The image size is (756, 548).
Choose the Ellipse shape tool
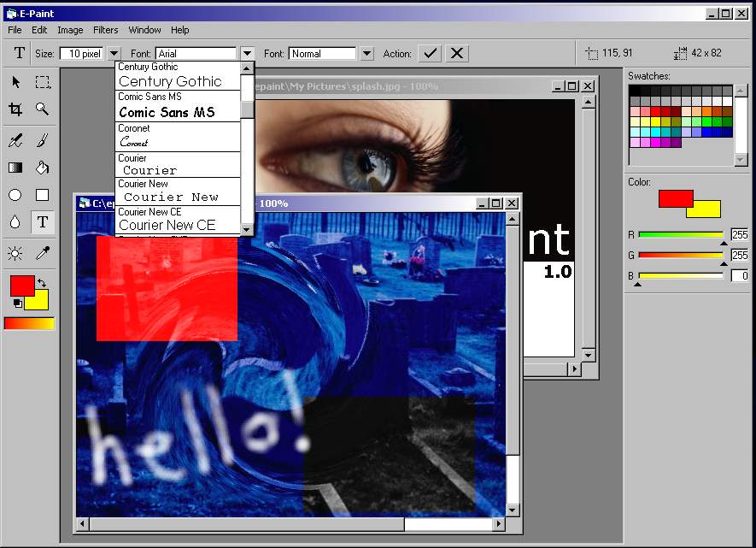coord(15,195)
